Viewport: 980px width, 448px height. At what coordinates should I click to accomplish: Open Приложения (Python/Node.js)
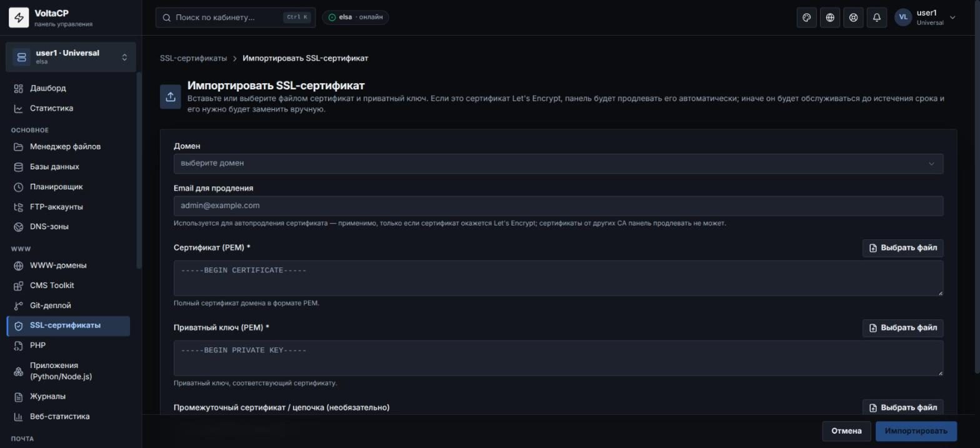[68, 371]
